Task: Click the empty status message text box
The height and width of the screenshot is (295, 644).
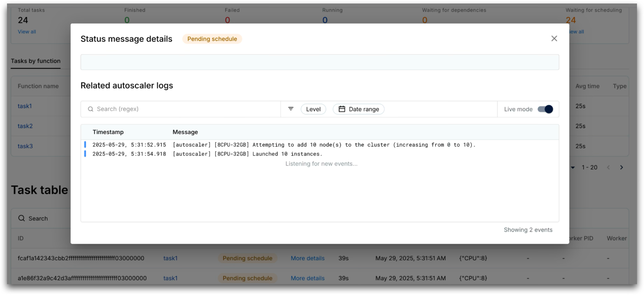Action: pos(320,62)
